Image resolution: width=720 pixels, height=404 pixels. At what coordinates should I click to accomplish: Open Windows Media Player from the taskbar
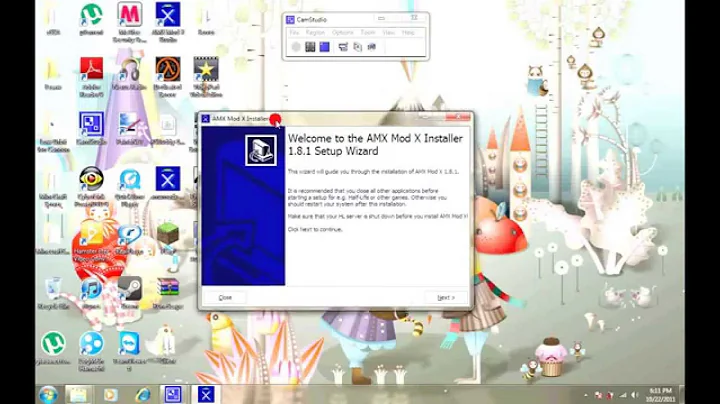[x=110, y=394]
